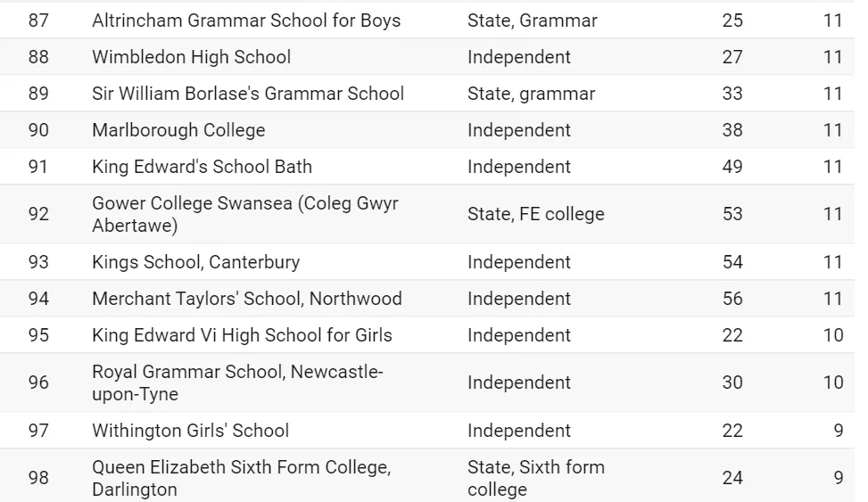Viewport: 868px width, 502px height.
Task: Select Withington Girls' School row
Action: click(x=426, y=430)
